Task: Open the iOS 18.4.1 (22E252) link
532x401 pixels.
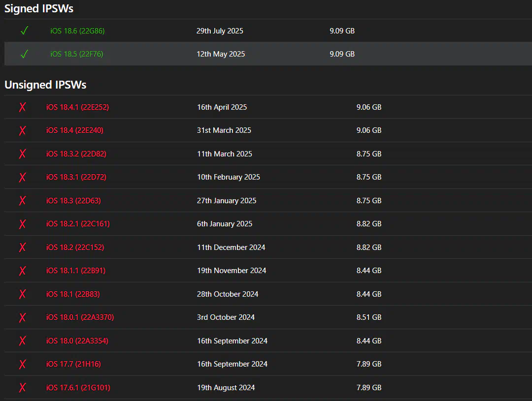Action: point(78,107)
